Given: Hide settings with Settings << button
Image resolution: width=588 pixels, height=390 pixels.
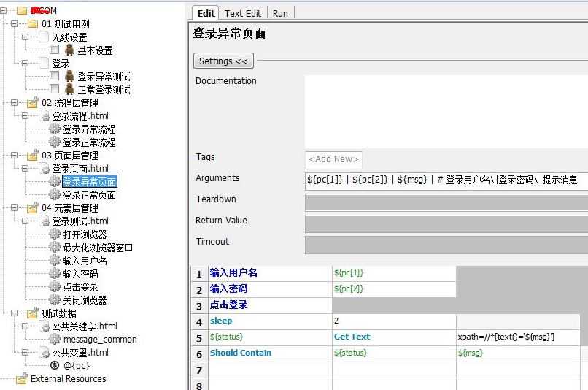Looking at the screenshot, I should 223,61.
